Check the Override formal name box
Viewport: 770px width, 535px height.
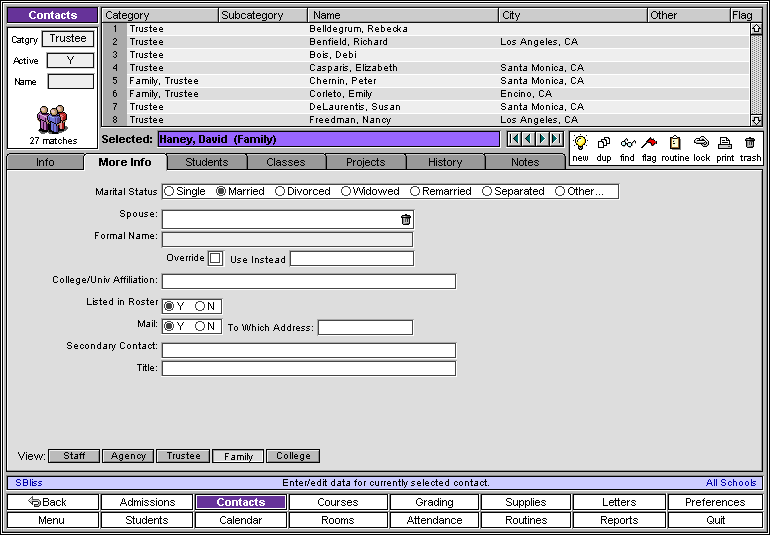(x=215, y=258)
